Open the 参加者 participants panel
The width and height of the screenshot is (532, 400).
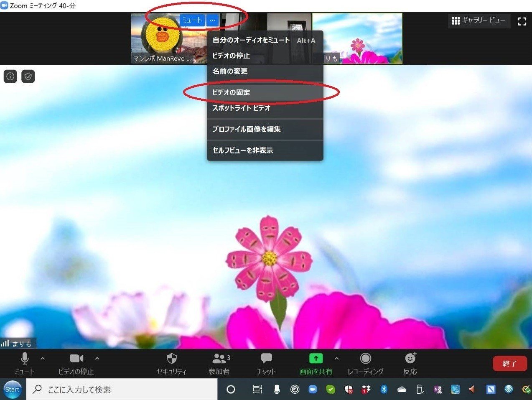[x=219, y=362]
